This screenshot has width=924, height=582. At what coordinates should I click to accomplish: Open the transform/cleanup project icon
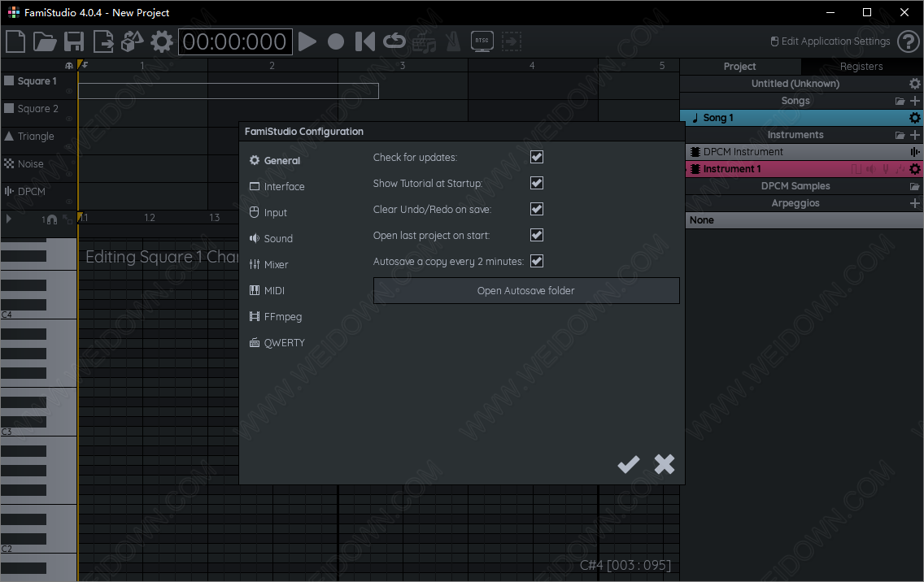(132, 41)
